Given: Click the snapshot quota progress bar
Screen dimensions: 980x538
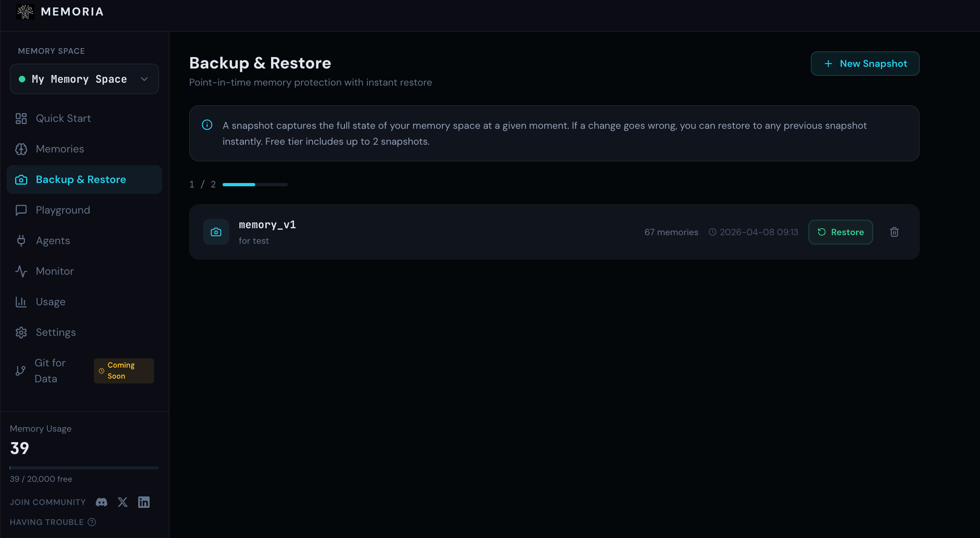Looking at the screenshot, I should [x=255, y=185].
